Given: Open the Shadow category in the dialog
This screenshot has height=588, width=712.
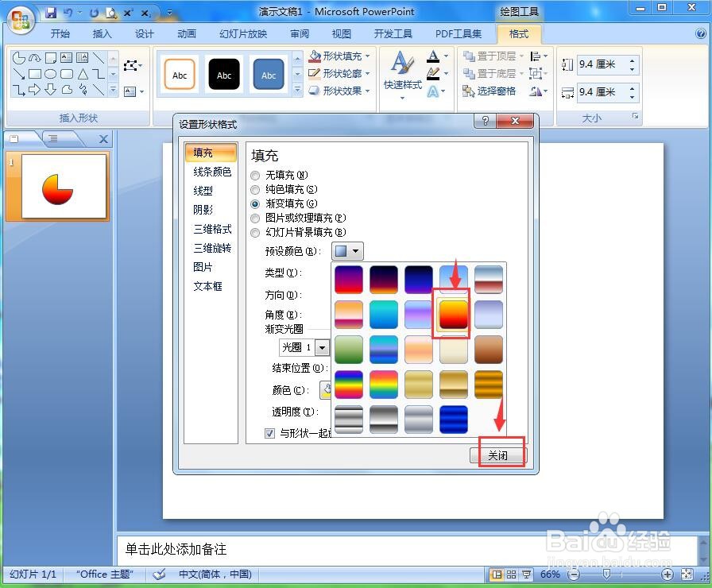Looking at the screenshot, I should click(x=203, y=210).
